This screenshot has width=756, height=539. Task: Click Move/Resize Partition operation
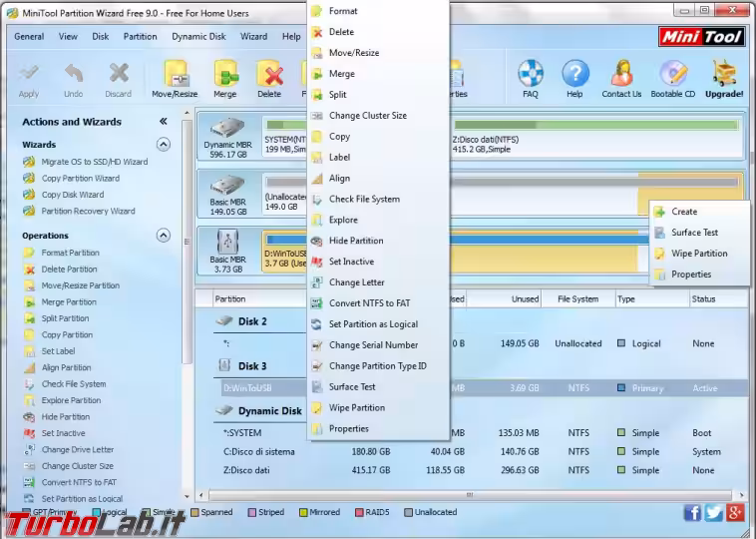[x=72, y=285]
